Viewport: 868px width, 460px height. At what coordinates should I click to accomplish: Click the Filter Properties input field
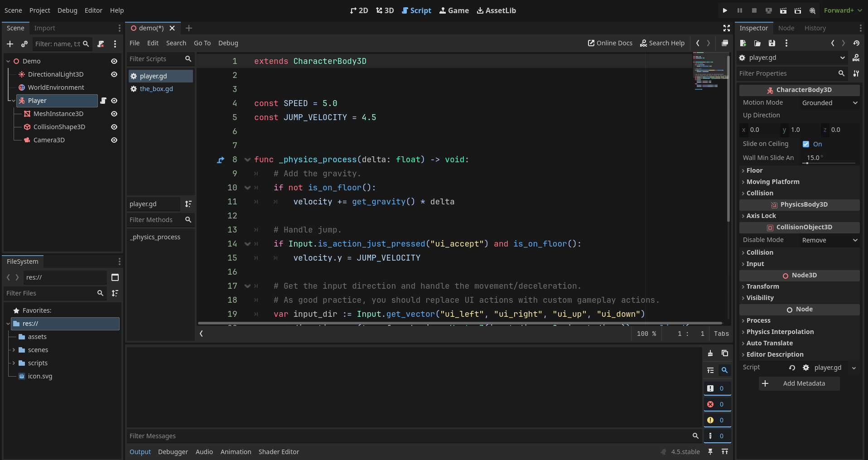pos(787,73)
